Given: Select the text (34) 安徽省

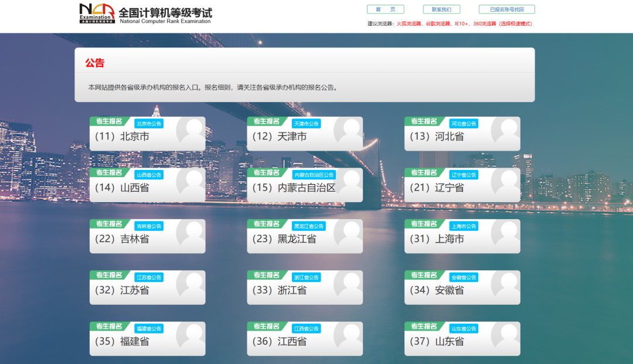Looking at the screenshot, I should (437, 290).
